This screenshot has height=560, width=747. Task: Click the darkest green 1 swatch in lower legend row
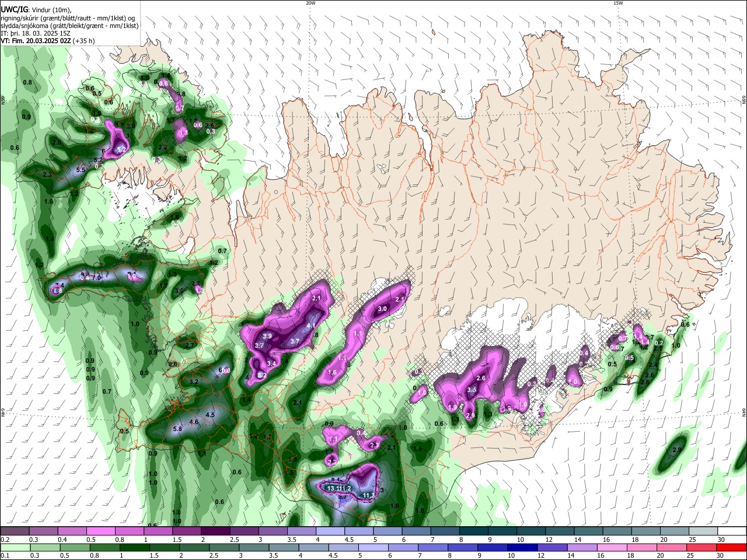[x=134, y=547]
